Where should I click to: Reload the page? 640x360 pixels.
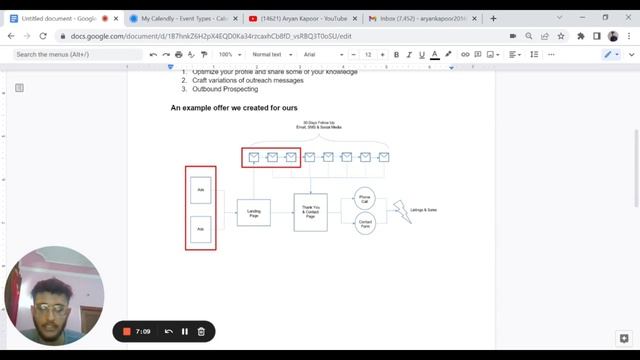[x=43, y=36]
